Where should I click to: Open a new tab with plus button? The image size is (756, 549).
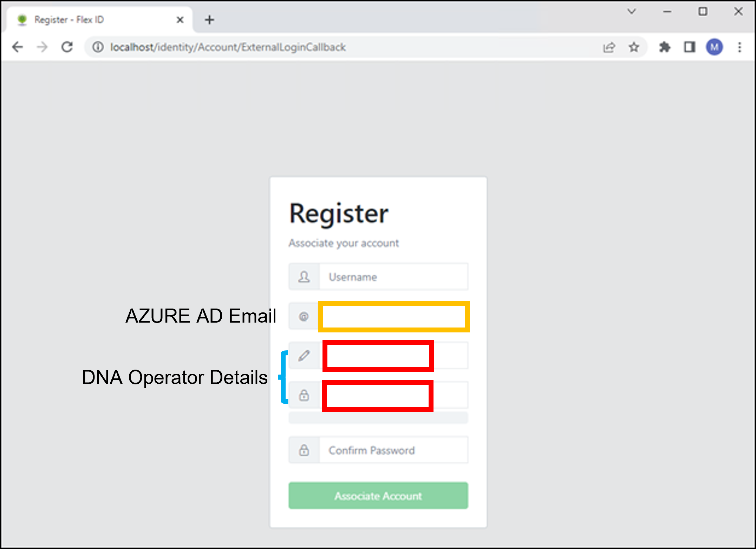point(209,20)
